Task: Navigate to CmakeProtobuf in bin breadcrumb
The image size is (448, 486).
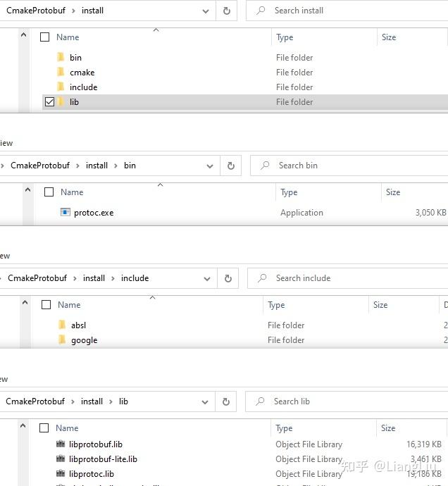Action: [40, 166]
